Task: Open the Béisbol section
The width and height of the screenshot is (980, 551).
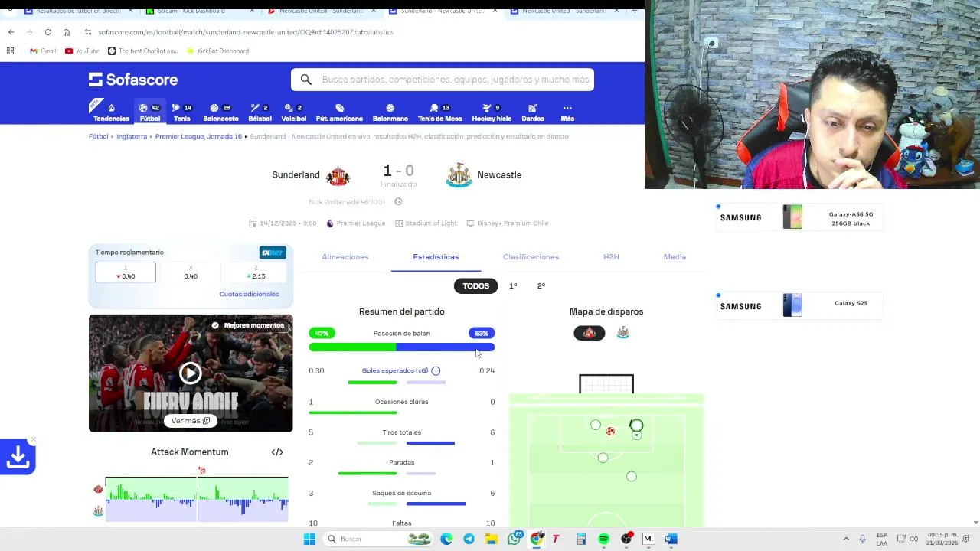Action: click(x=260, y=112)
